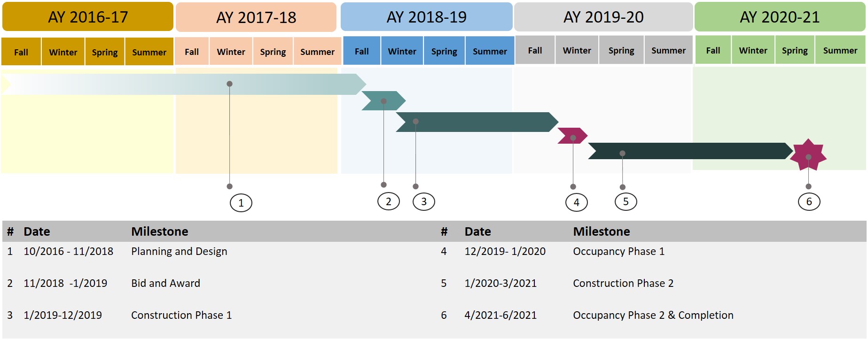Screen dimensions: 868x339
Task: Select the circled number 2 marker
Action: pos(388,201)
